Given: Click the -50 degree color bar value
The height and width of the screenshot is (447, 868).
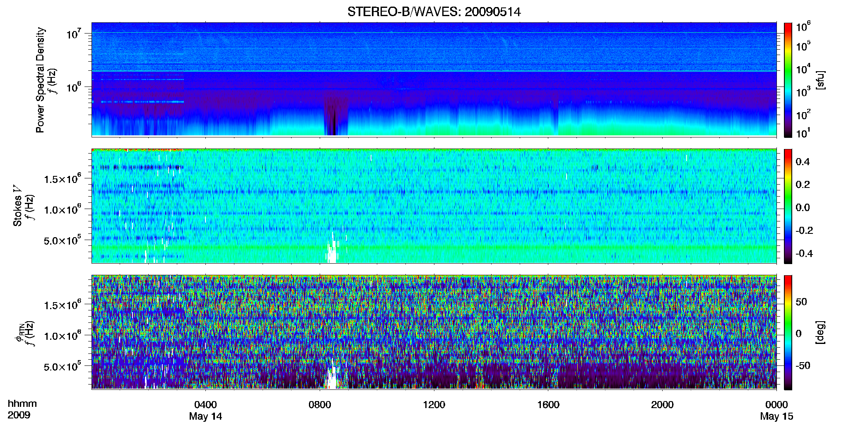Looking at the screenshot, I should (x=803, y=366).
